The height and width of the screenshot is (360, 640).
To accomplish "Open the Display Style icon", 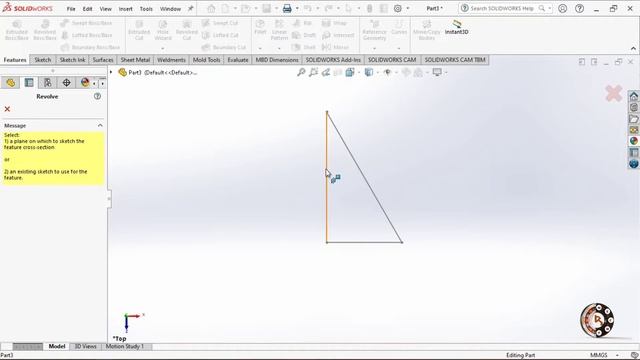I will (x=369, y=72).
